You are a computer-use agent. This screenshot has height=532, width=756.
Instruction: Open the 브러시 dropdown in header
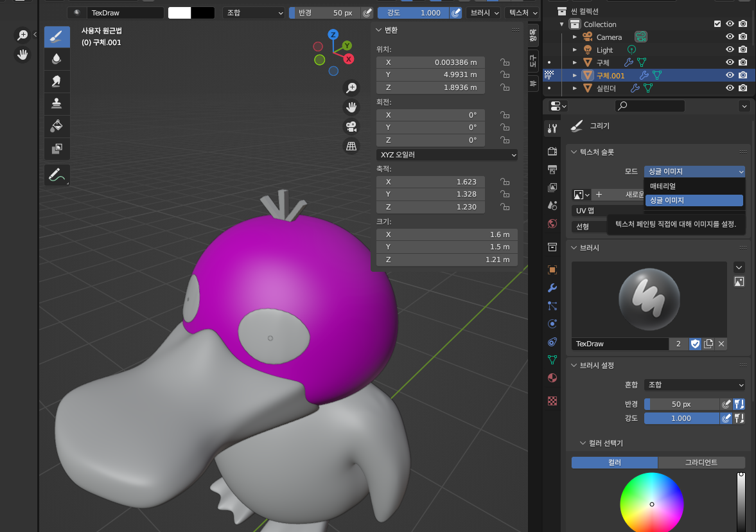pyautogui.click(x=484, y=13)
